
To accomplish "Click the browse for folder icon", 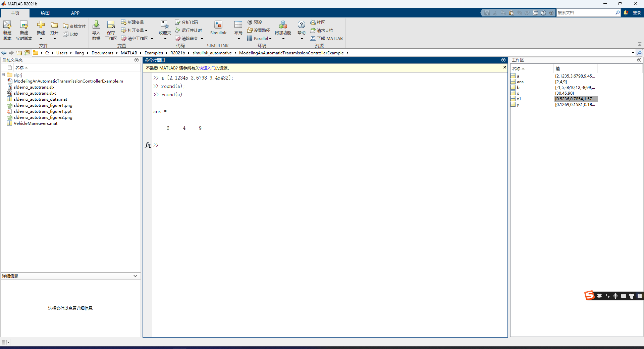I will coord(27,53).
